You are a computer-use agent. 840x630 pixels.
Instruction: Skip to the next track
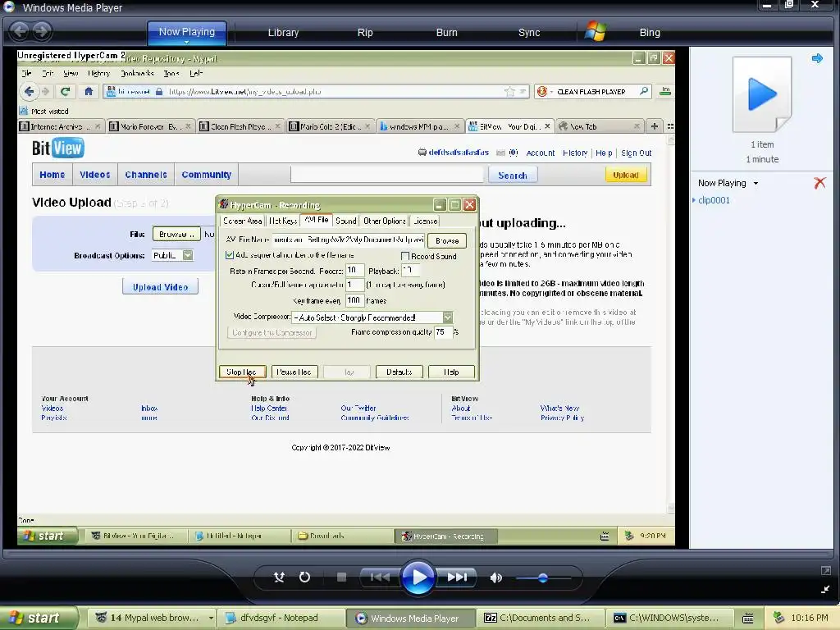pyautogui.click(x=456, y=577)
